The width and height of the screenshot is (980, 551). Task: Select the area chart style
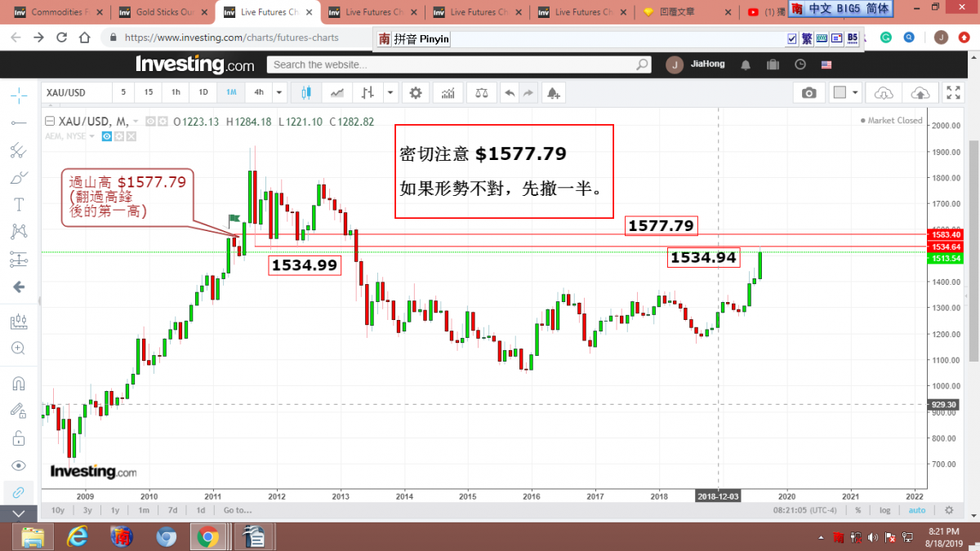coord(337,93)
